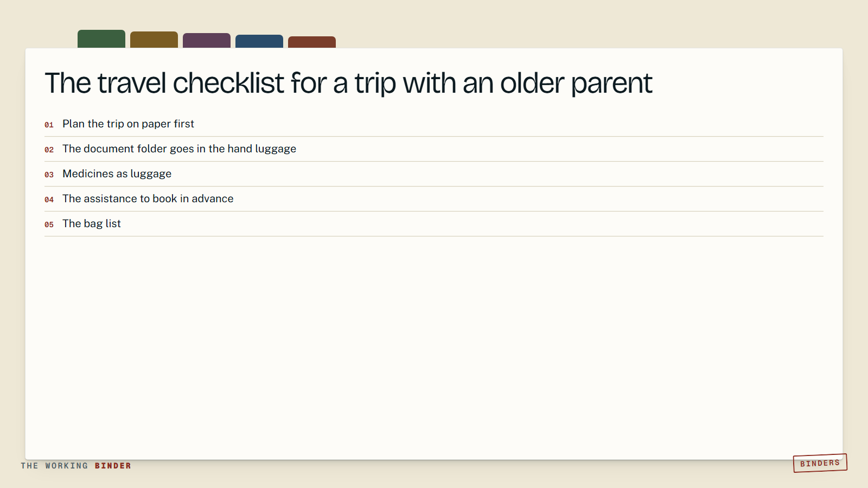Select the mustard brown binder tab

tap(154, 40)
